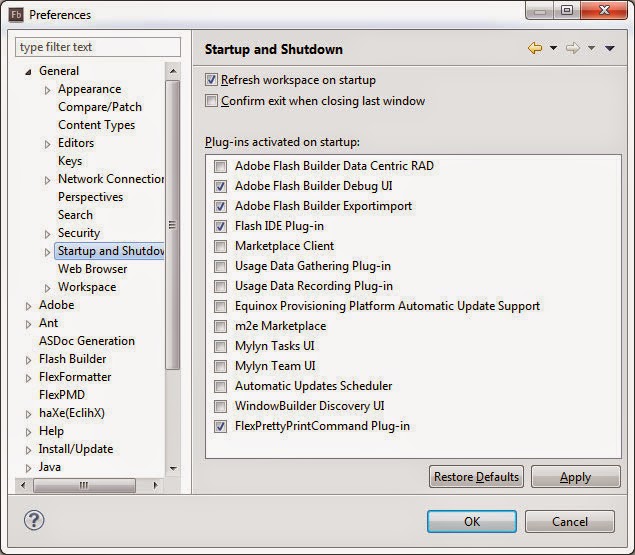Expand the Startup and Shutdown node
Screen dimensions: 635x555
[x=47, y=252]
